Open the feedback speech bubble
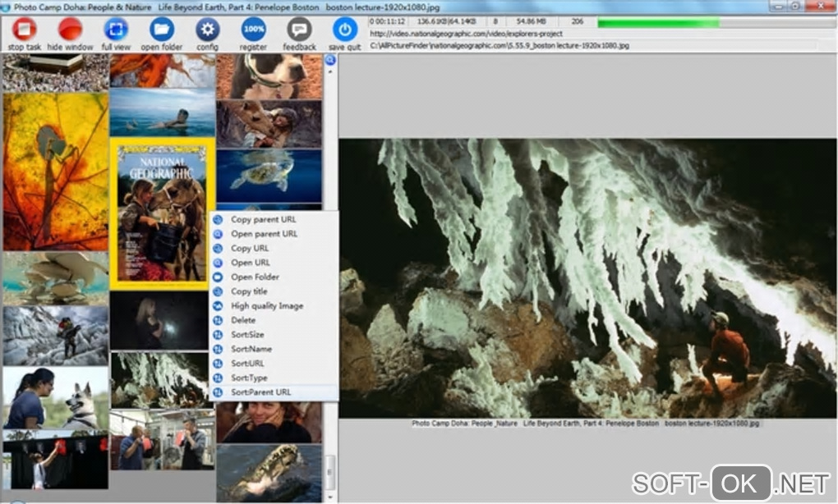This screenshot has height=504, width=838. click(x=299, y=30)
